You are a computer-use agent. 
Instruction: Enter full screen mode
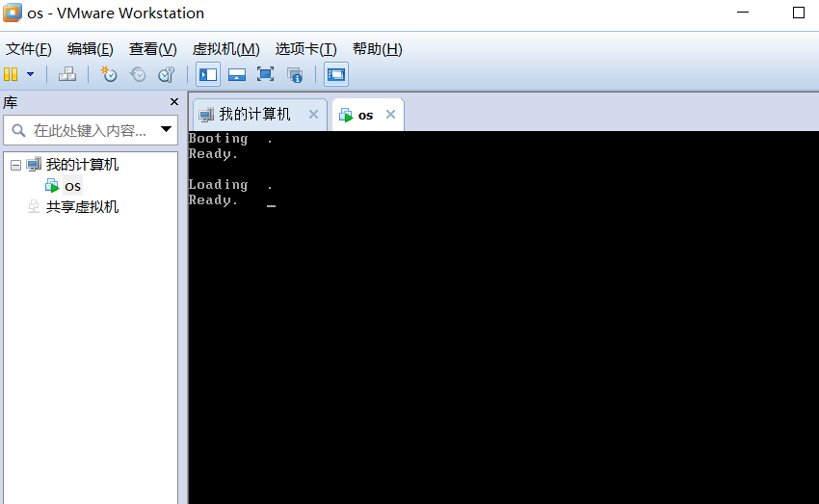[265, 74]
